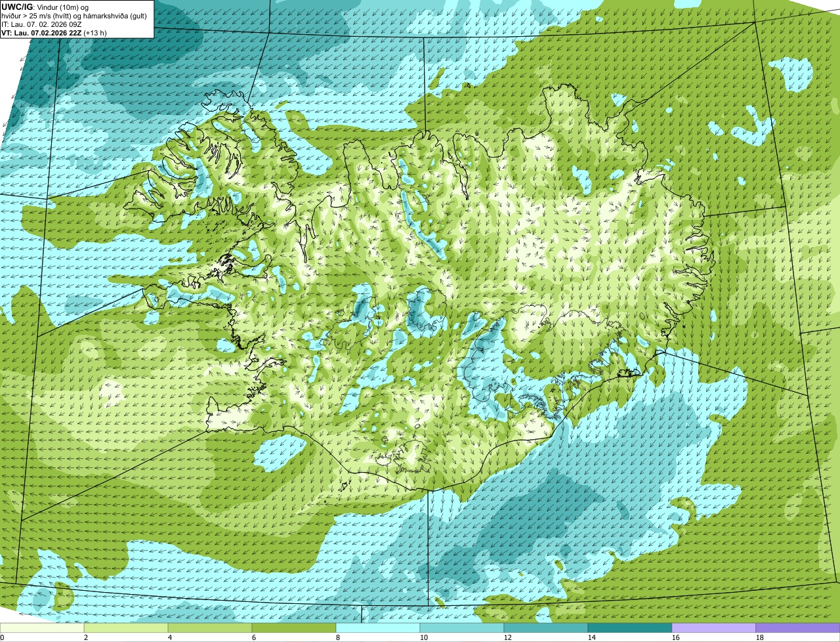
Task: Click the '16' tick label on the scale
Action: point(676,637)
